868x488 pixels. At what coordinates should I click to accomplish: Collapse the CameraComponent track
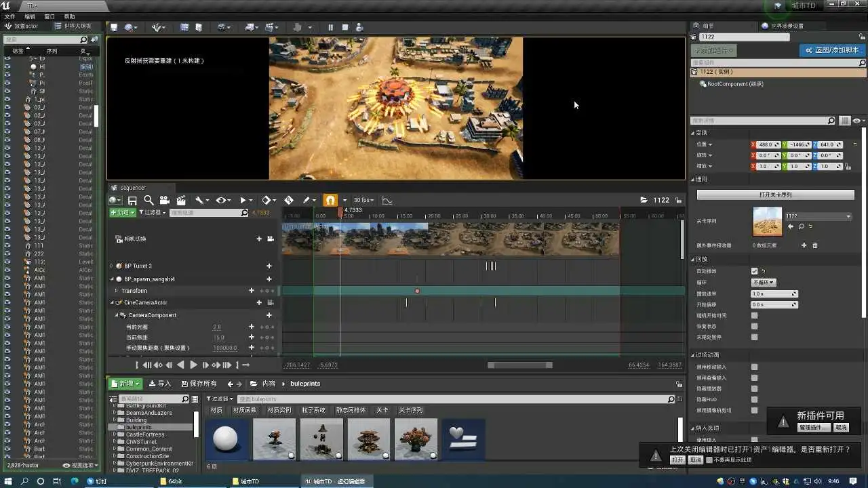(x=117, y=315)
